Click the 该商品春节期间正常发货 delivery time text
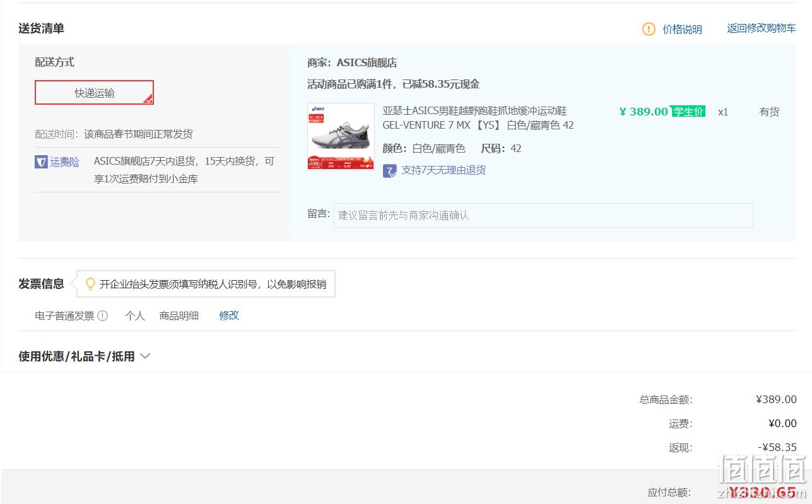Image resolution: width=812 pixels, height=504 pixels. pyautogui.click(x=138, y=134)
